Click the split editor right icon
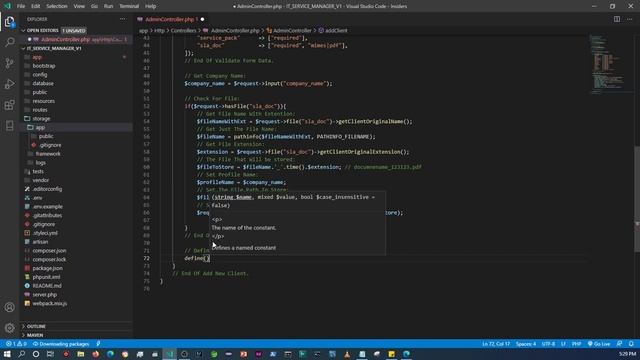640x360 pixels. coord(617,19)
